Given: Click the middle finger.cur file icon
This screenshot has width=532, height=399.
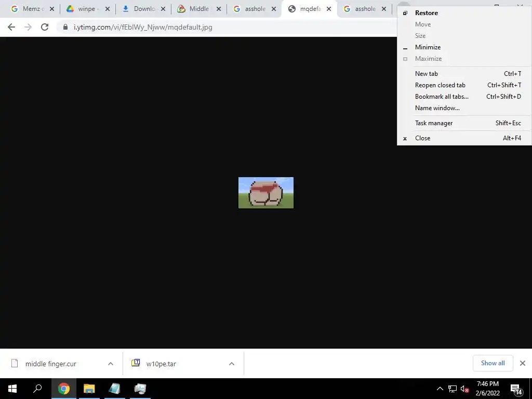Looking at the screenshot, I should click(x=15, y=363).
